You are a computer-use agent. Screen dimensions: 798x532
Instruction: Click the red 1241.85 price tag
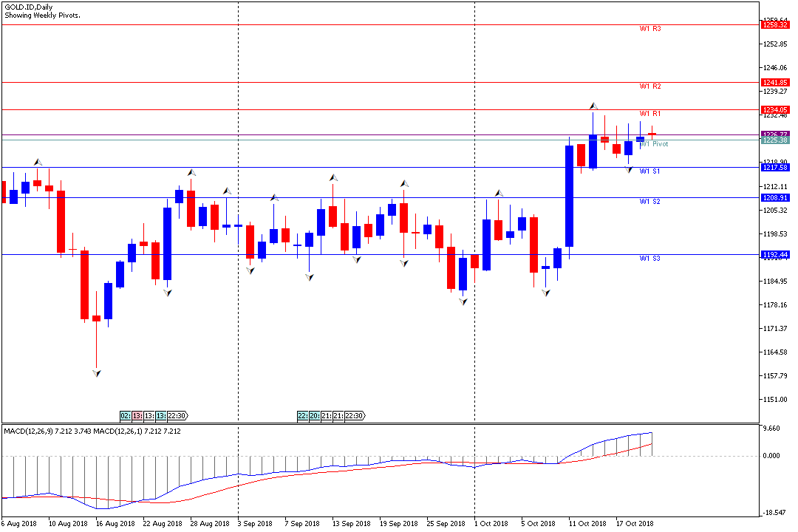[x=774, y=83]
